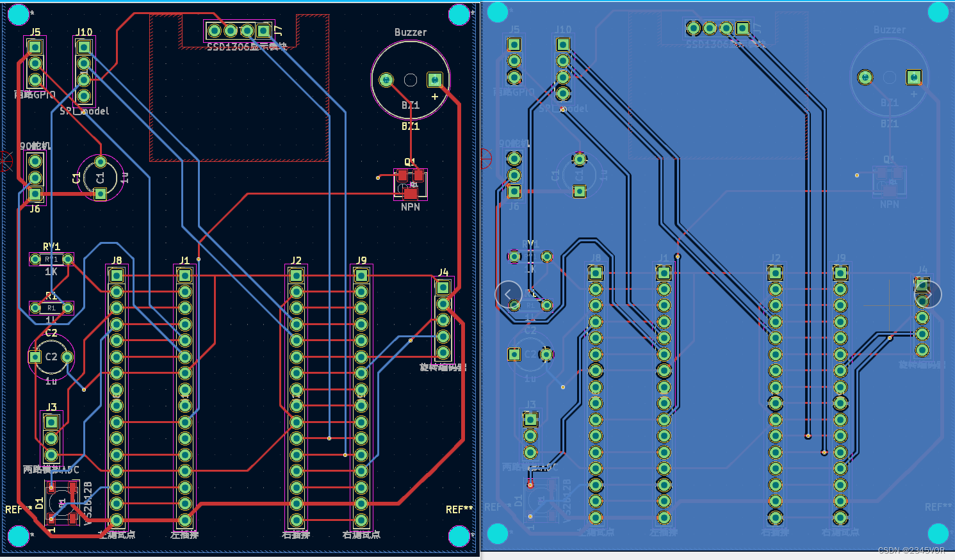Viewport: 955px width, 560px height.
Task: Select the SPI_model text label
Action: [x=84, y=111]
